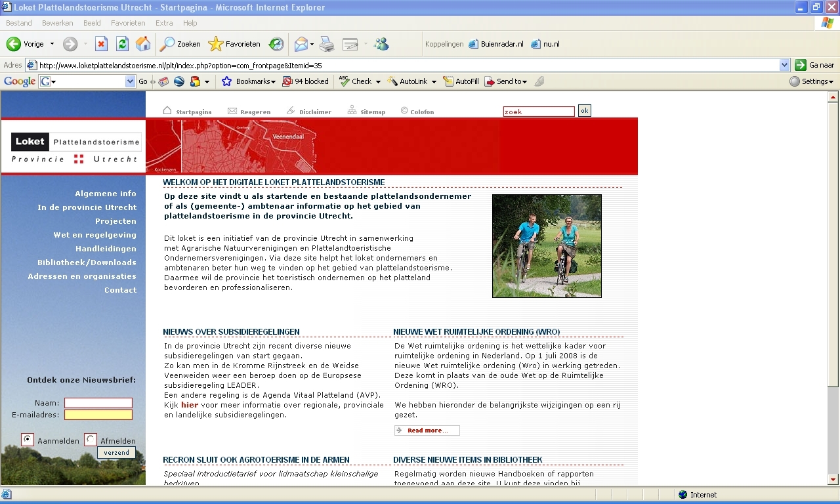
Task: Open Bibliotheek/Downloads sidebar item
Action: 87,262
